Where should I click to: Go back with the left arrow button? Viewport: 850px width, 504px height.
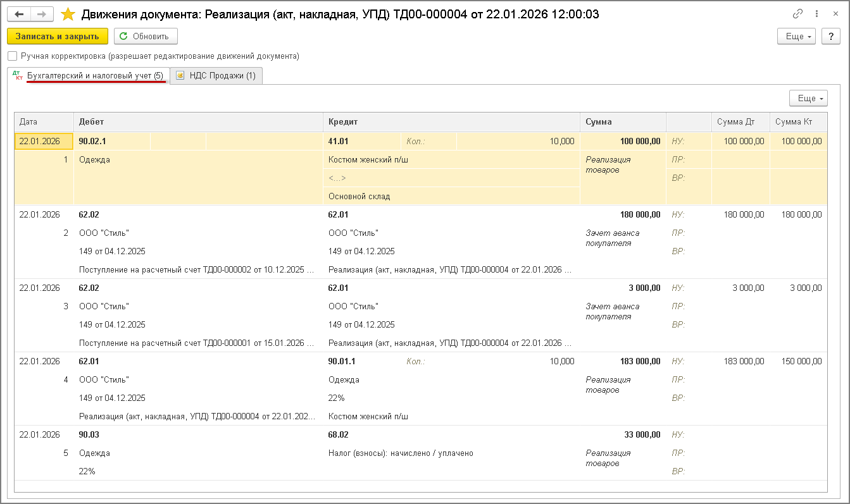coord(18,14)
